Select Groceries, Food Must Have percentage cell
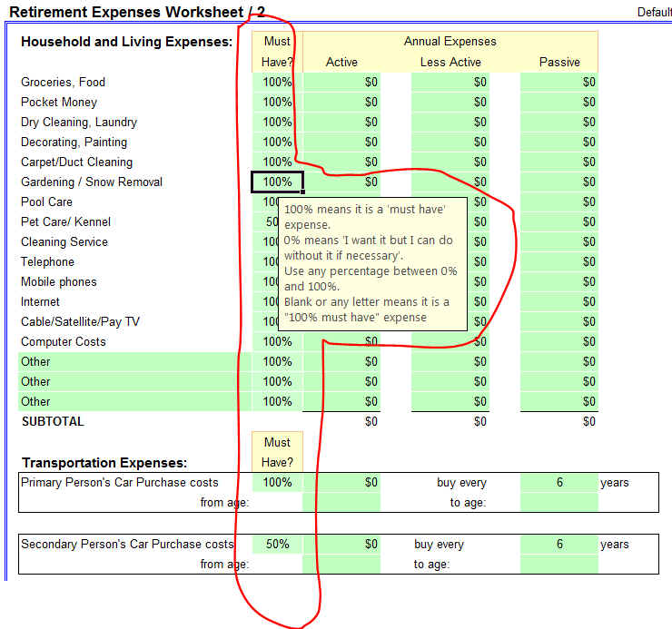Viewport: 672px width, 629px height. (277, 82)
